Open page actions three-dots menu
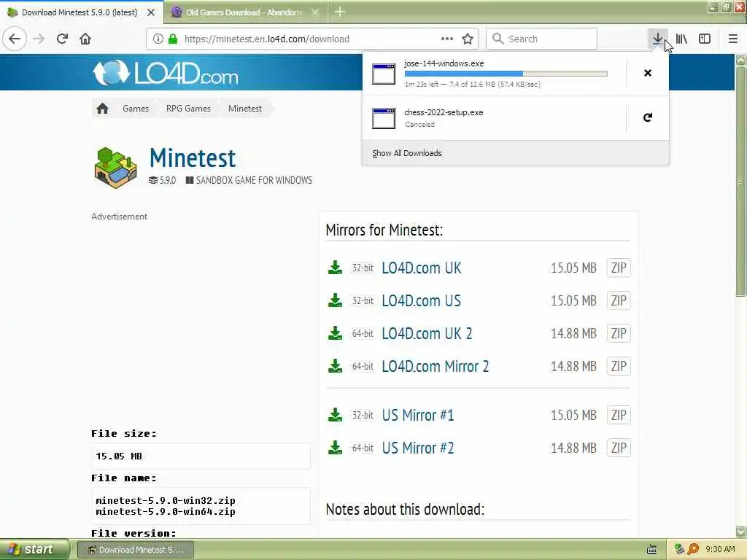 point(447,39)
